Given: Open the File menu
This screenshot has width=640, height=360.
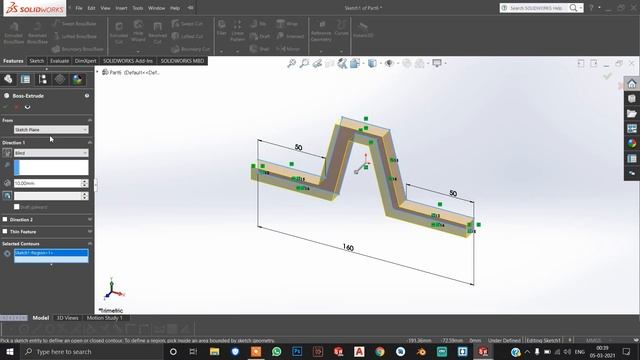Looking at the screenshot, I should point(79,8).
